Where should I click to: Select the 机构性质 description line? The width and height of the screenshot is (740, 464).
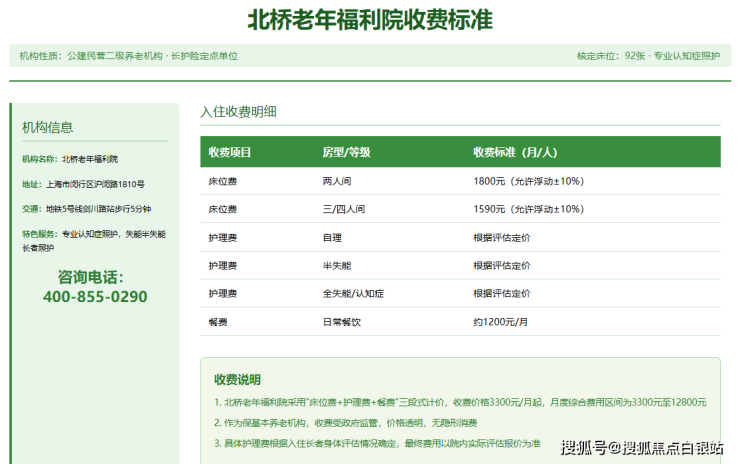click(x=128, y=56)
